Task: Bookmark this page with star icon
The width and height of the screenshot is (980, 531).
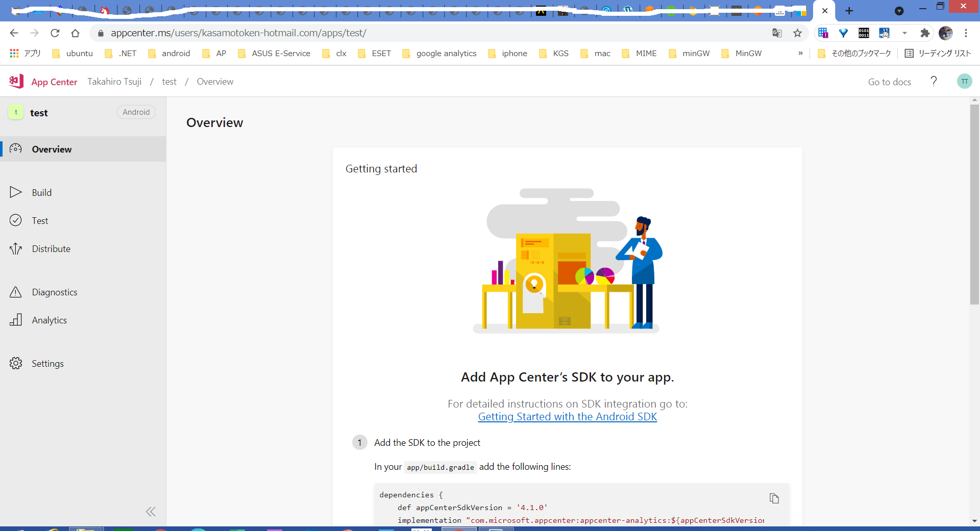Action: 797,33
